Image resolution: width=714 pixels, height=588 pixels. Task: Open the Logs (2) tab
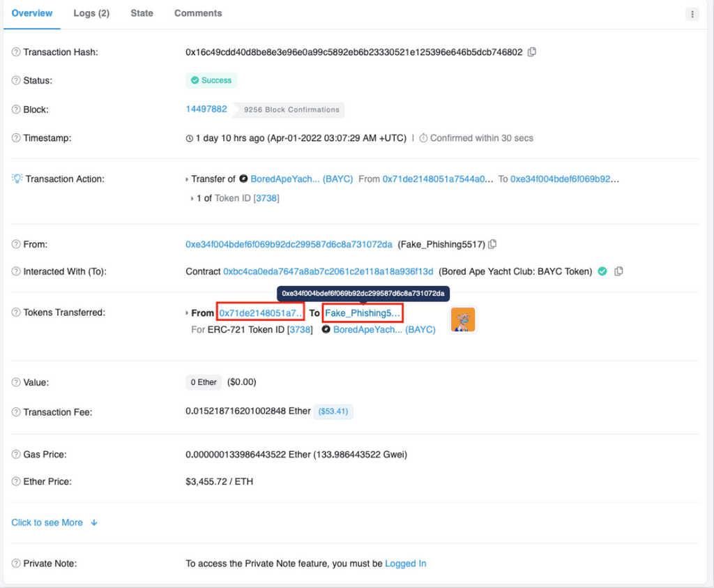91,13
